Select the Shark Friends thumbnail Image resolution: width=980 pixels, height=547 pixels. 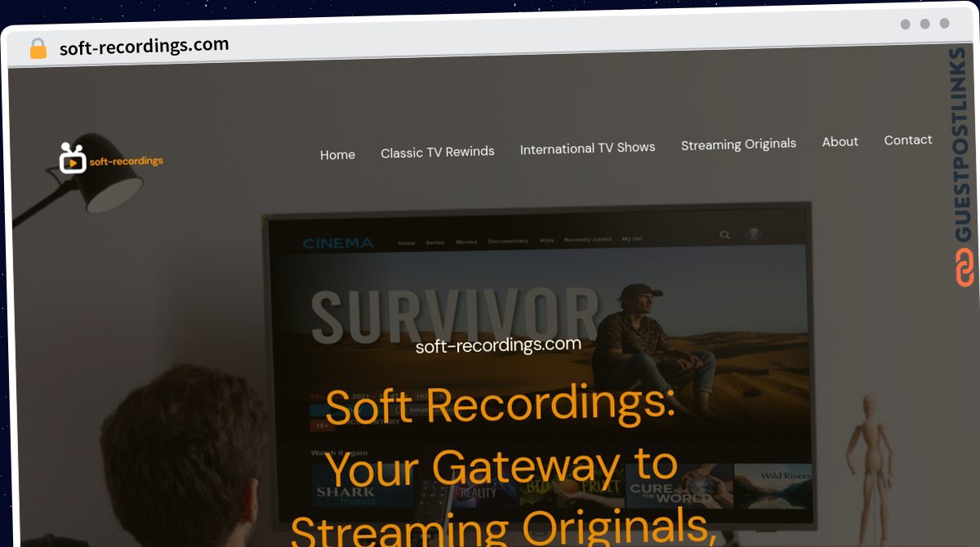click(x=362, y=485)
